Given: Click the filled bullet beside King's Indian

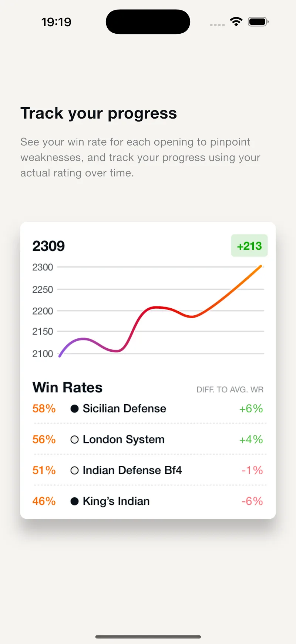Looking at the screenshot, I should 74,501.
